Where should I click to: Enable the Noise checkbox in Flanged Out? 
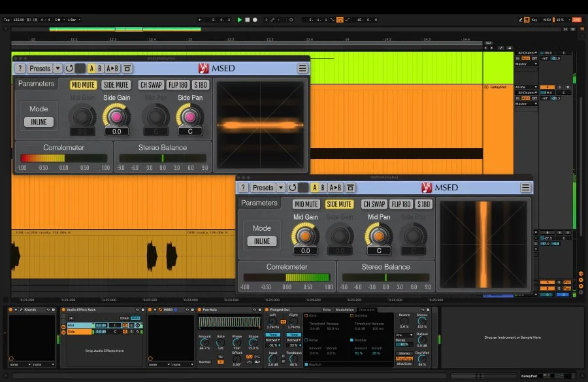pos(306,340)
